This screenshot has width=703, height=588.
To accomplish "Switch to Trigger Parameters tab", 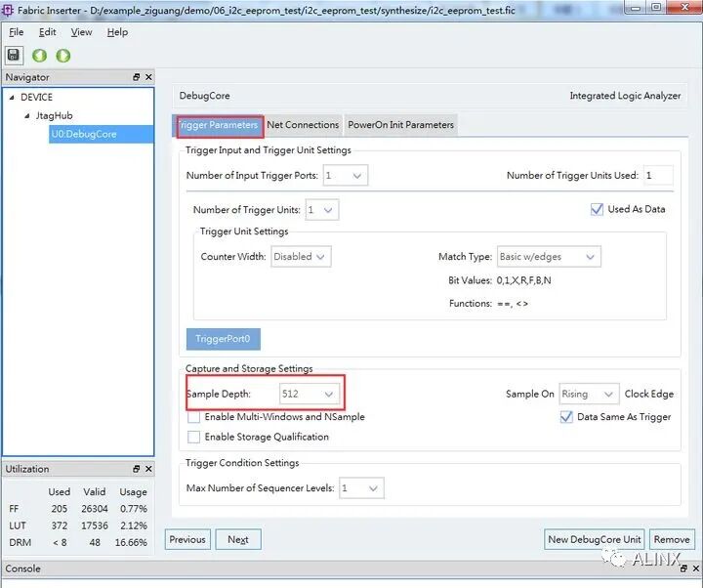I will [218, 125].
